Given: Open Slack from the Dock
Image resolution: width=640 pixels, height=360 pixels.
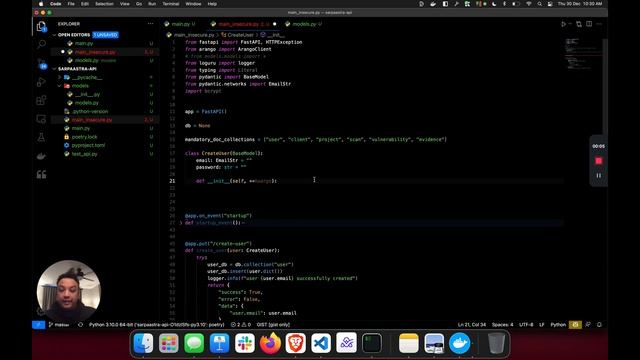Looking at the screenshot, I should tap(245, 343).
